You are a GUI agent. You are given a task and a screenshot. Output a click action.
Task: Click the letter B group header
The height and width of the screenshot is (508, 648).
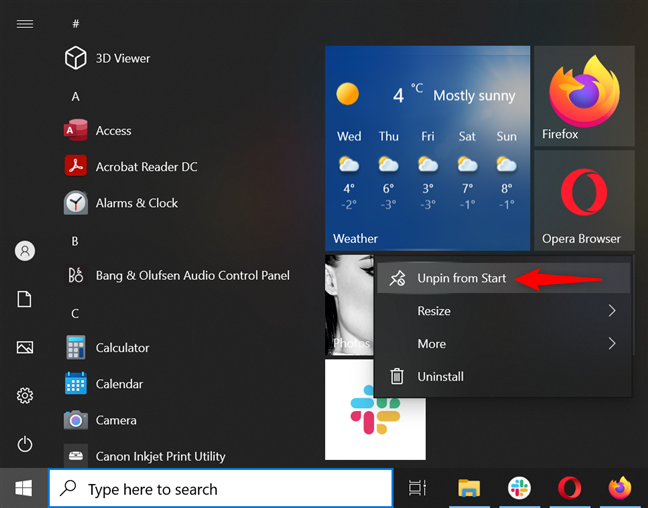pyautogui.click(x=75, y=241)
